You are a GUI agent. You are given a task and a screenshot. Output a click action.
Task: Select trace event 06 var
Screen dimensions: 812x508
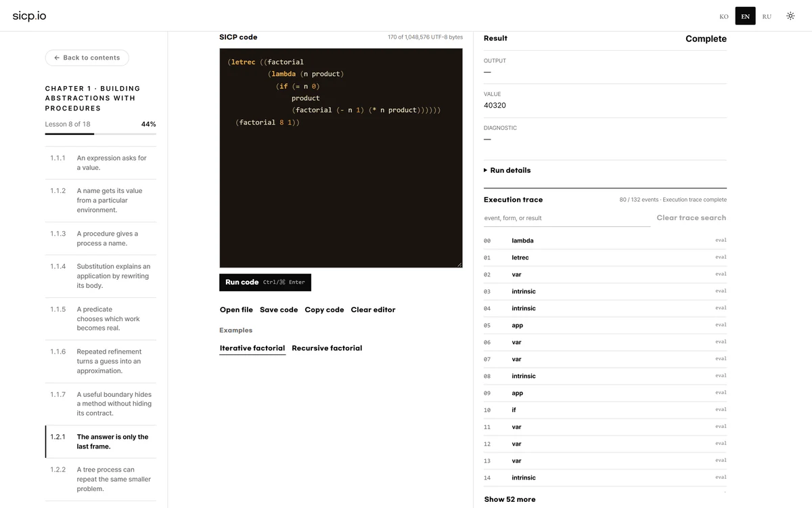[605, 342]
